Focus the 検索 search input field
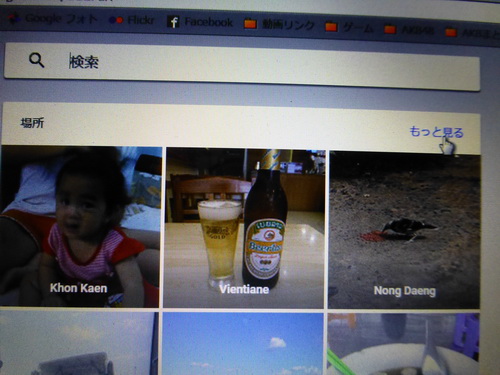500x375 pixels. tap(242, 67)
